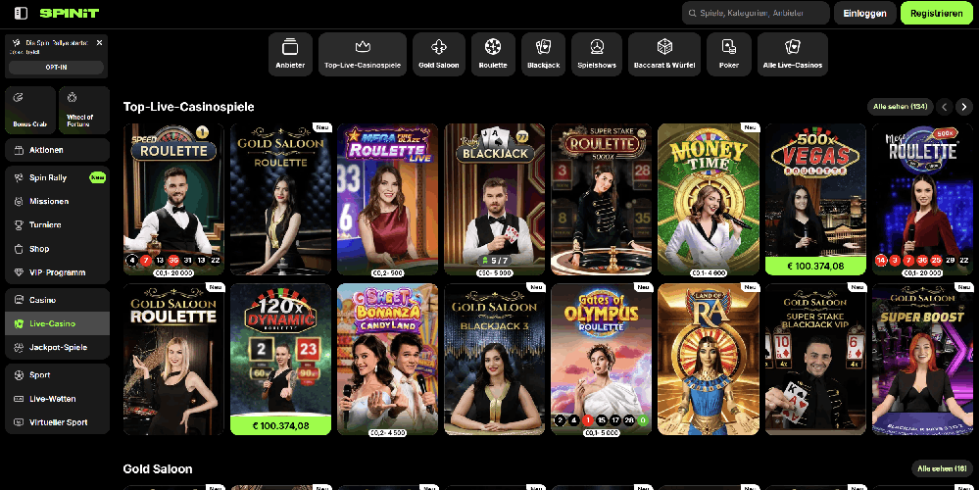Screen dimensions: 980x490
Task: Open the Bonus Crab tile
Action: (x=30, y=110)
